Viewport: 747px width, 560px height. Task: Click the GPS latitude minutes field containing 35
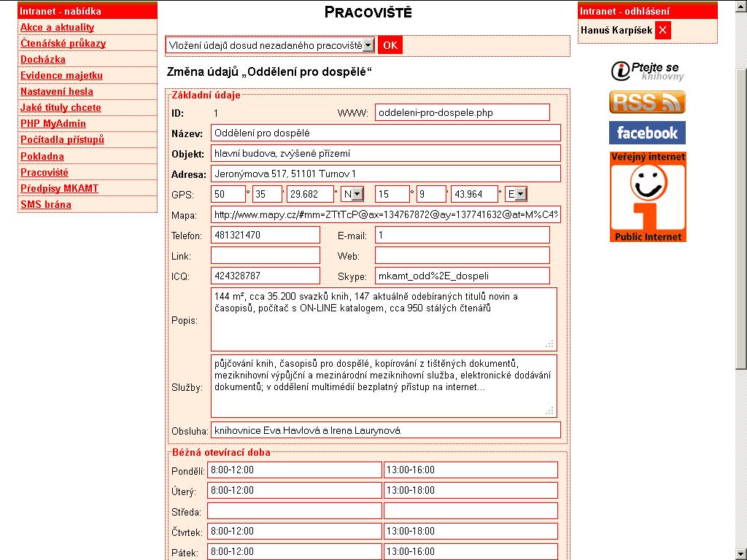(x=267, y=194)
